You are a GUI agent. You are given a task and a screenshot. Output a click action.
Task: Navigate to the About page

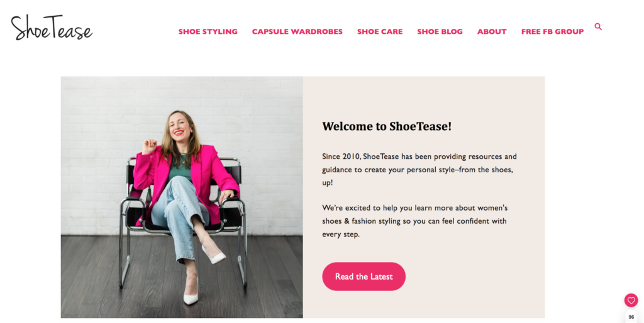tap(492, 31)
